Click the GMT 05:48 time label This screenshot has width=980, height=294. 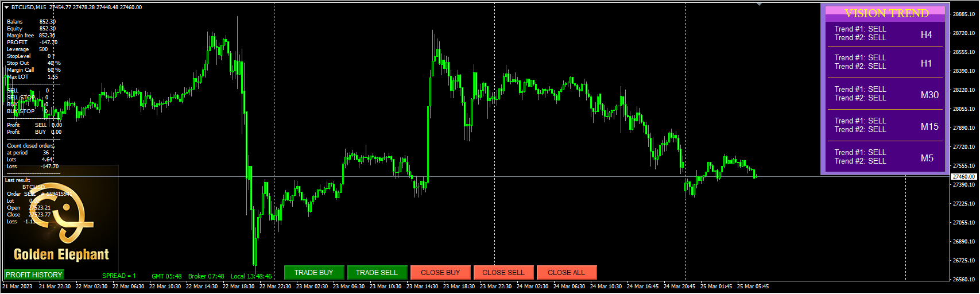166,276
